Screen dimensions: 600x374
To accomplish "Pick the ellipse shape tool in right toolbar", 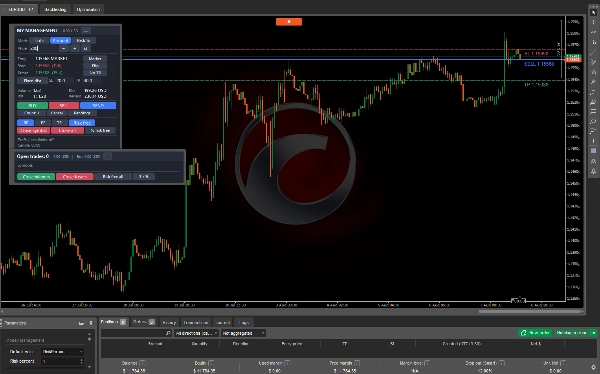I will point(593,122).
